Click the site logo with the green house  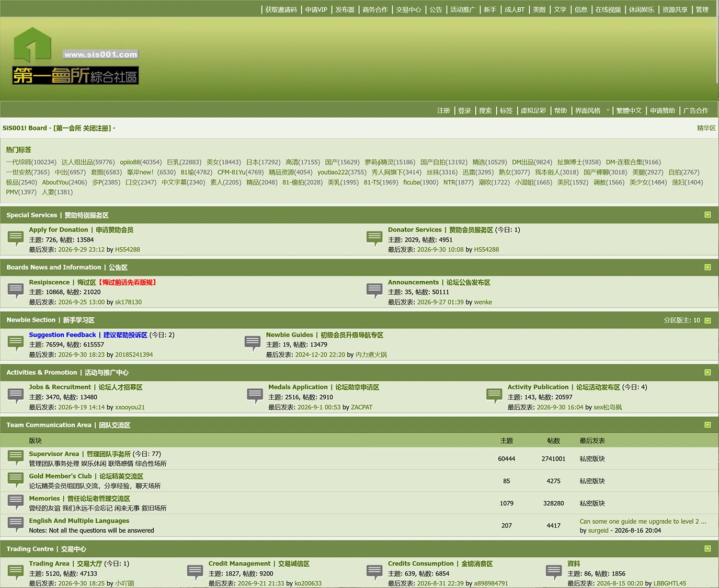tap(75, 56)
